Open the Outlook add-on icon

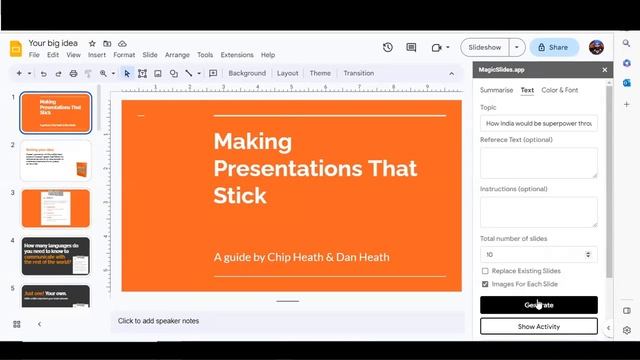(627, 83)
